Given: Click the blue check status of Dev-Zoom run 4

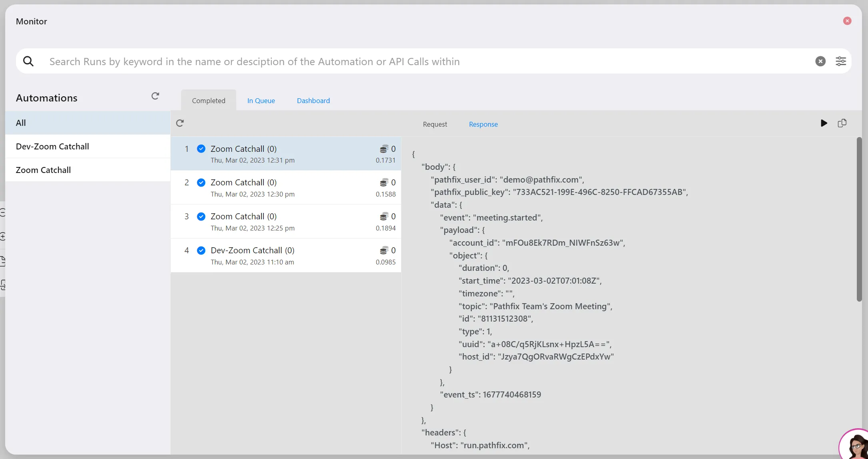Looking at the screenshot, I should coord(201,250).
